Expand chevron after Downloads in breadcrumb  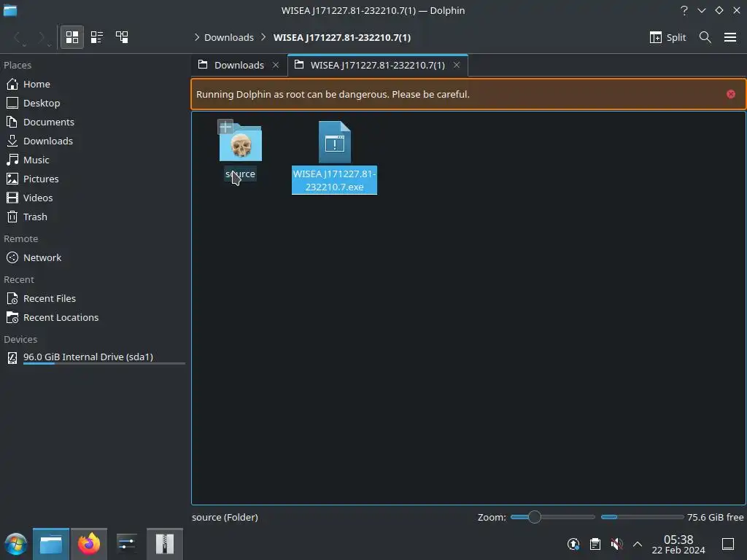pyautogui.click(x=263, y=38)
